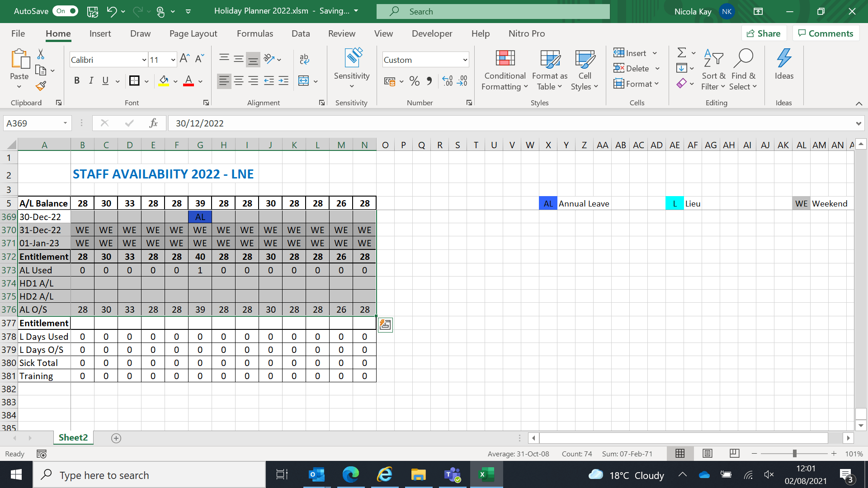
Task: Open the font size dropdown
Action: click(x=173, y=60)
